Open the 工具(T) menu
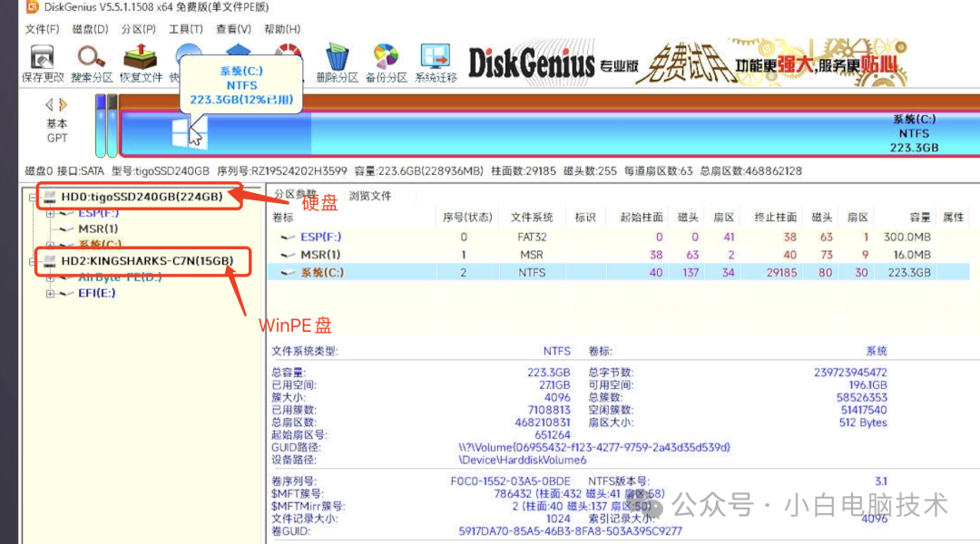980x544 pixels. click(186, 29)
